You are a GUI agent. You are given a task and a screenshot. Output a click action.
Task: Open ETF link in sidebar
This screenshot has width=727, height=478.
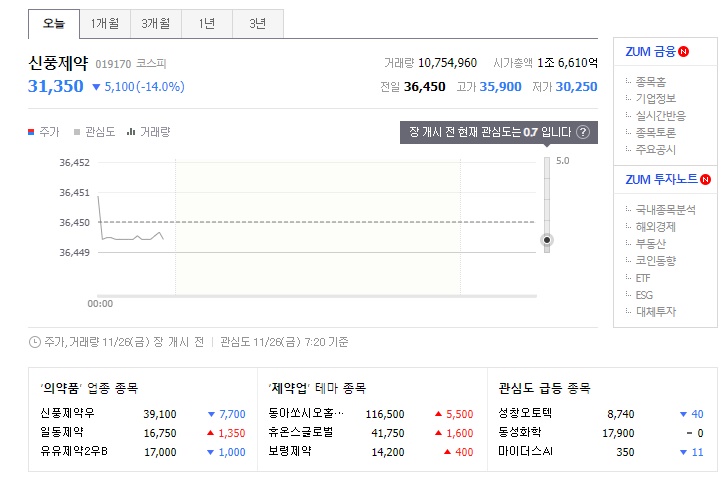[643, 278]
